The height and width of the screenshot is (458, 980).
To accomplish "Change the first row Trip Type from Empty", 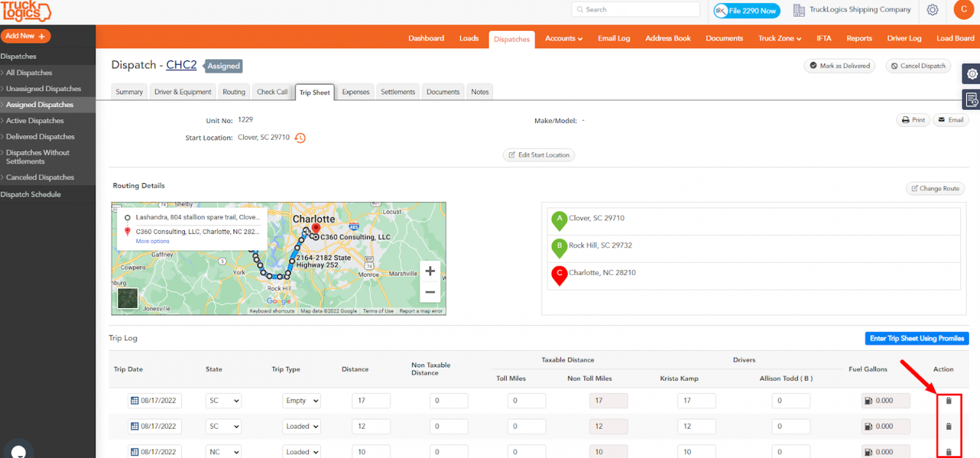I will pos(301,401).
